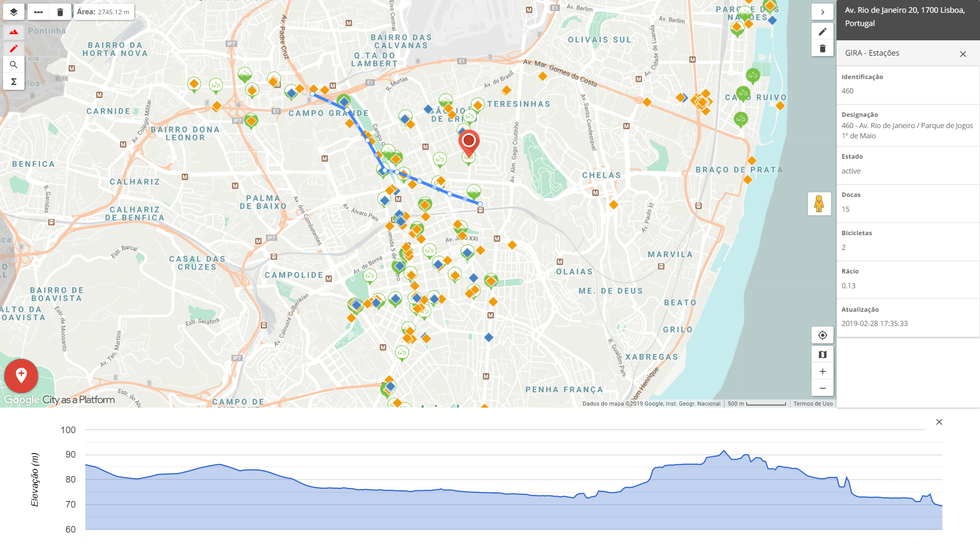The image size is (980, 551).
Task: Open the magnifier search tool
Action: coord(14,65)
